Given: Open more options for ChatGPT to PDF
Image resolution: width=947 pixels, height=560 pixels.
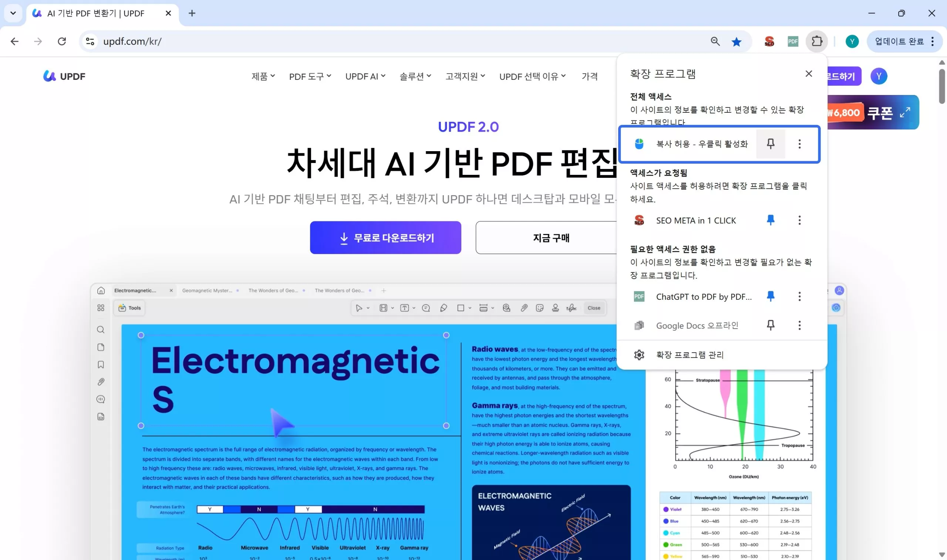Looking at the screenshot, I should click(x=799, y=296).
